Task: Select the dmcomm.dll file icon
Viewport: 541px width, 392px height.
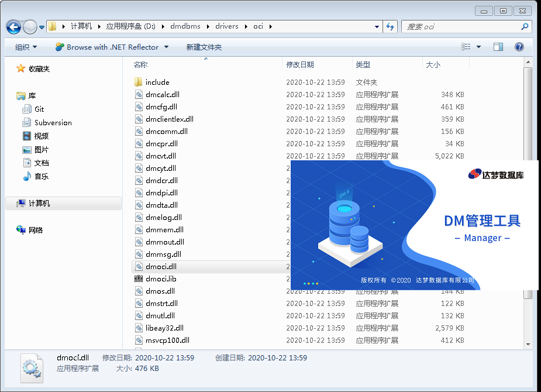Action: coord(139,132)
